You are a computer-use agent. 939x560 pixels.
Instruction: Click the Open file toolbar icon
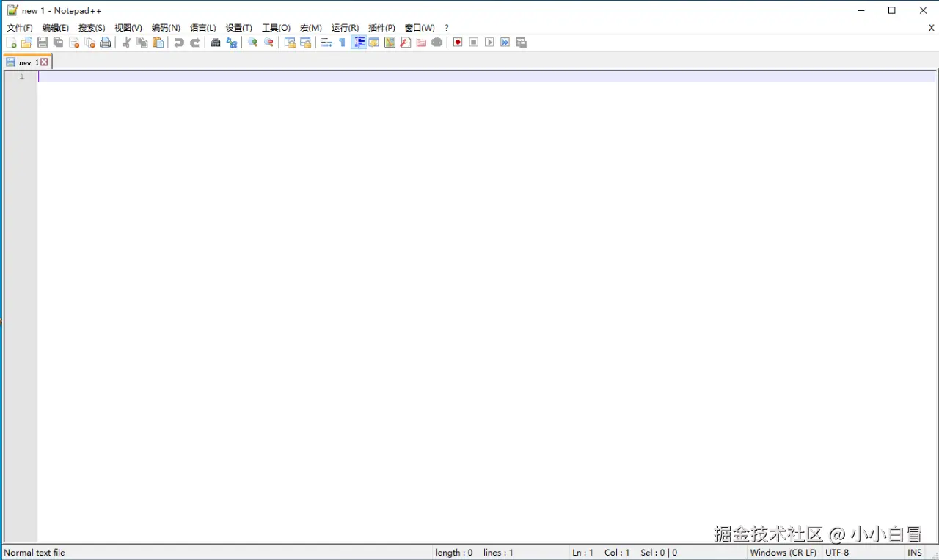point(26,43)
